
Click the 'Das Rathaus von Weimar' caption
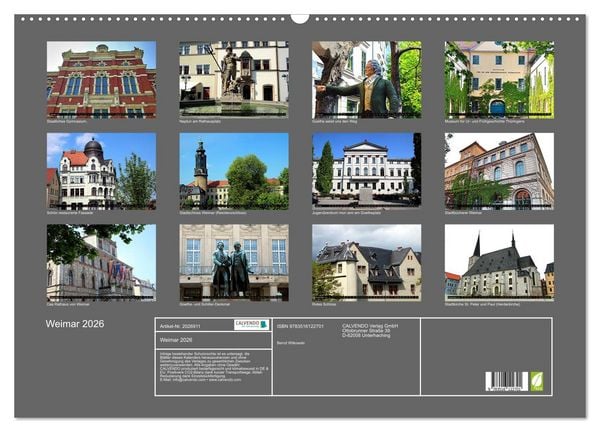click(x=68, y=305)
